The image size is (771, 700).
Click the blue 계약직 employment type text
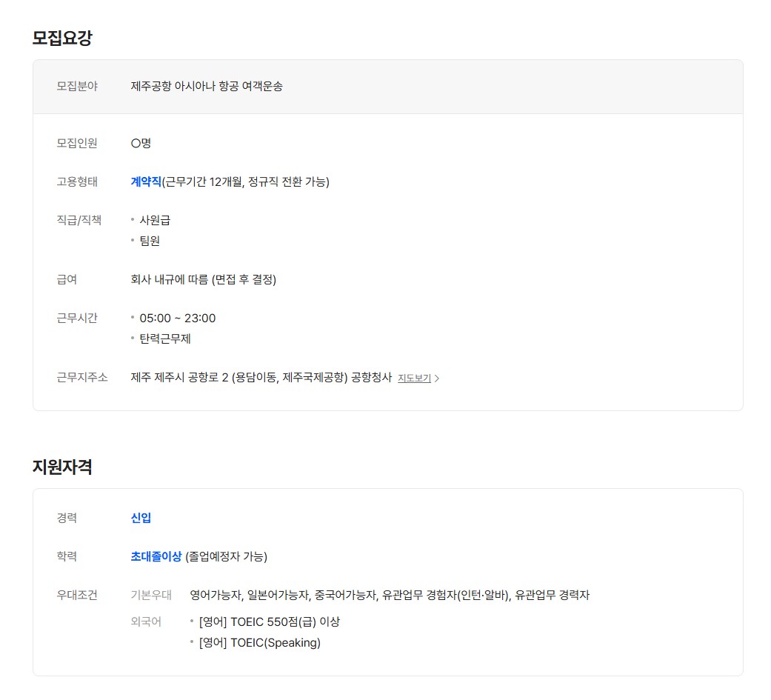point(146,181)
